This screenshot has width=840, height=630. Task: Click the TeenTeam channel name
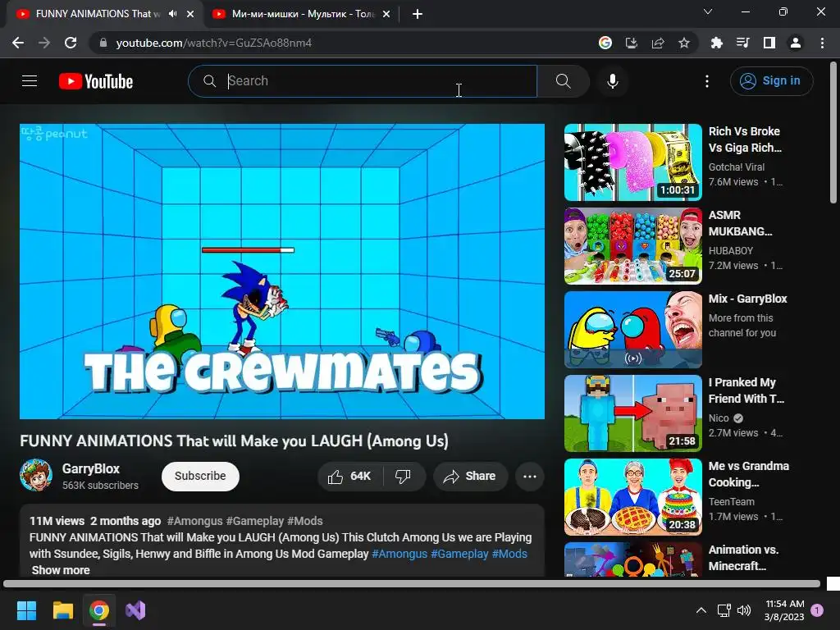tap(731, 501)
